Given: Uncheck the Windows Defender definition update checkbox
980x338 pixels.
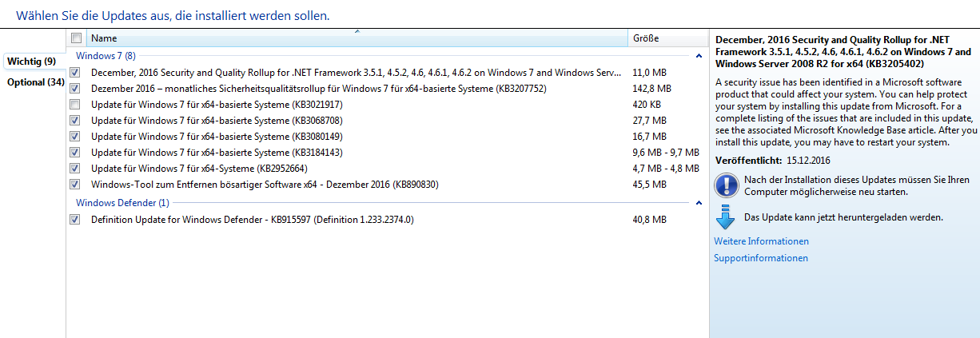Looking at the screenshot, I should (x=75, y=220).
